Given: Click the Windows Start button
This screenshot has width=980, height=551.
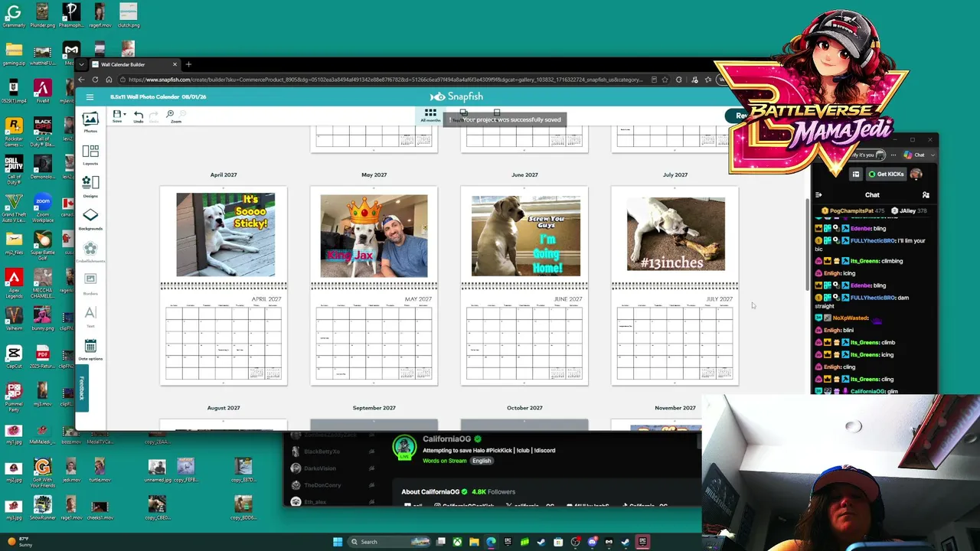Looking at the screenshot, I should 338,542.
